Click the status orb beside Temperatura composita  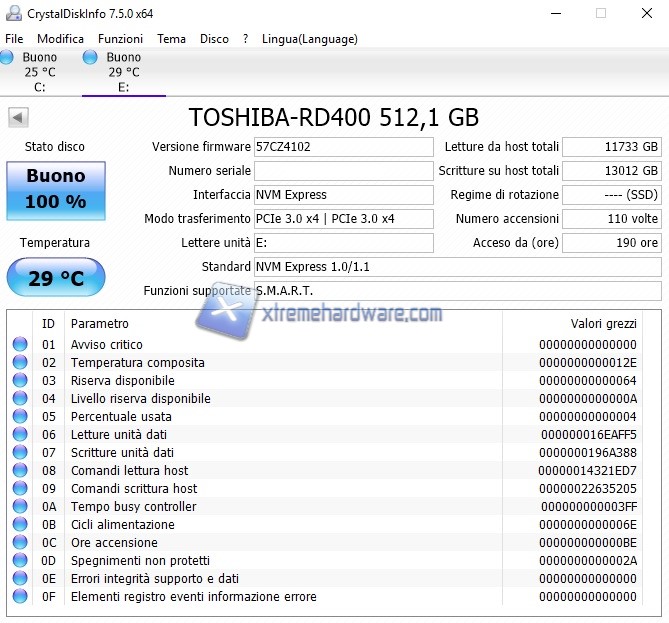20,363
